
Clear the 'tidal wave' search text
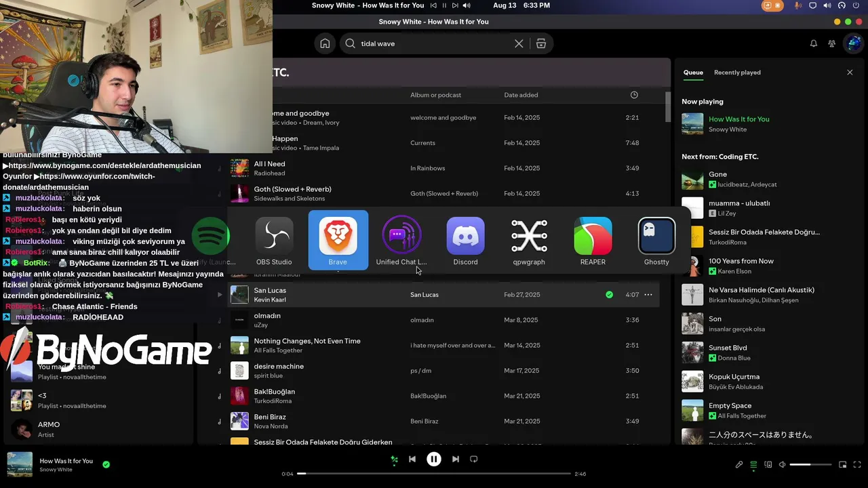point(519,43)
